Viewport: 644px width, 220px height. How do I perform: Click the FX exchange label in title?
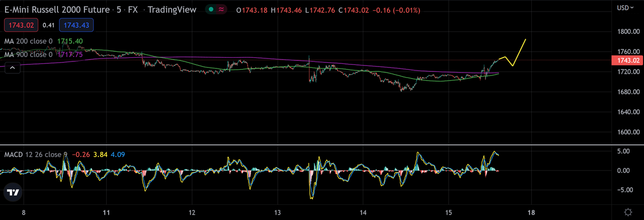[134, 10]
